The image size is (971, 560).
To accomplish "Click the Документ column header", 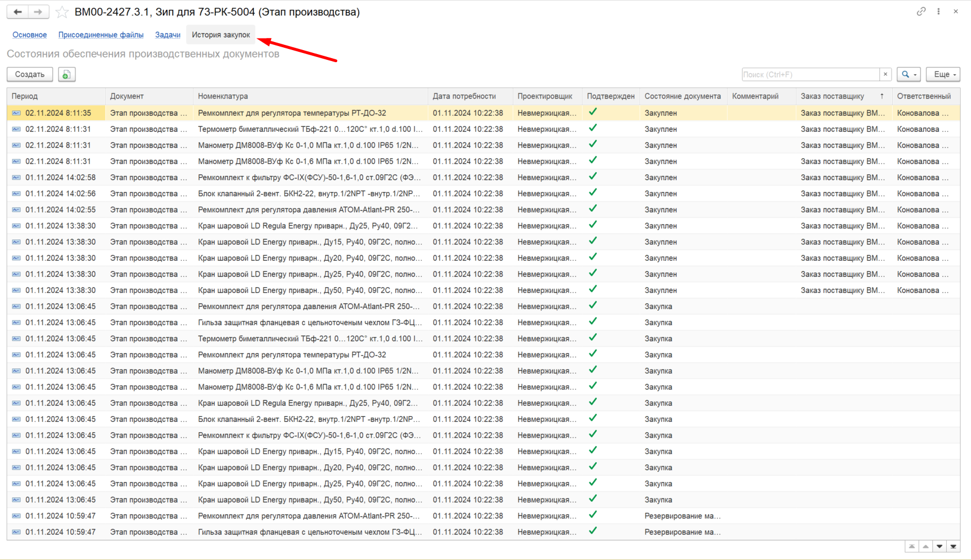I will coord(150,96).
